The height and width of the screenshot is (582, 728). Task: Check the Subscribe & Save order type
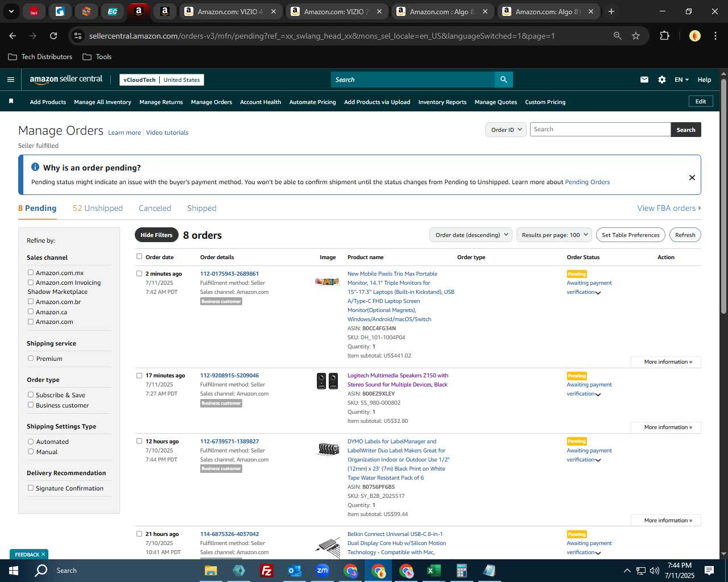click(x=31, y=395)
